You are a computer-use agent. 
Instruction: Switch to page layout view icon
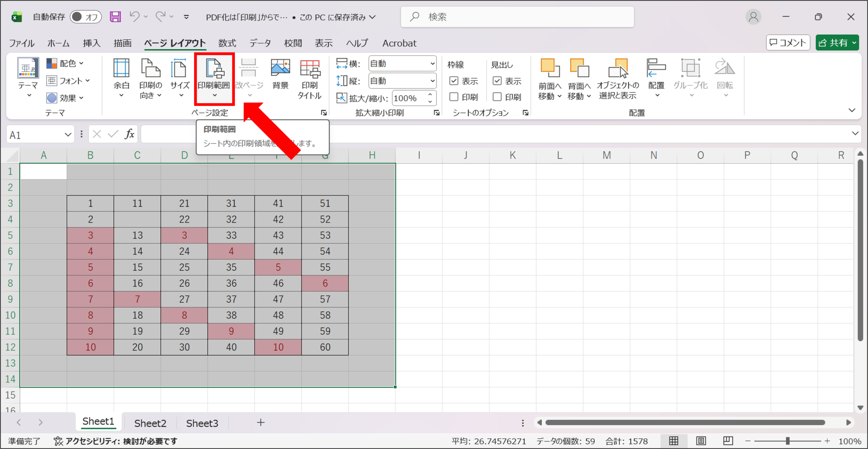pos(701,441)
